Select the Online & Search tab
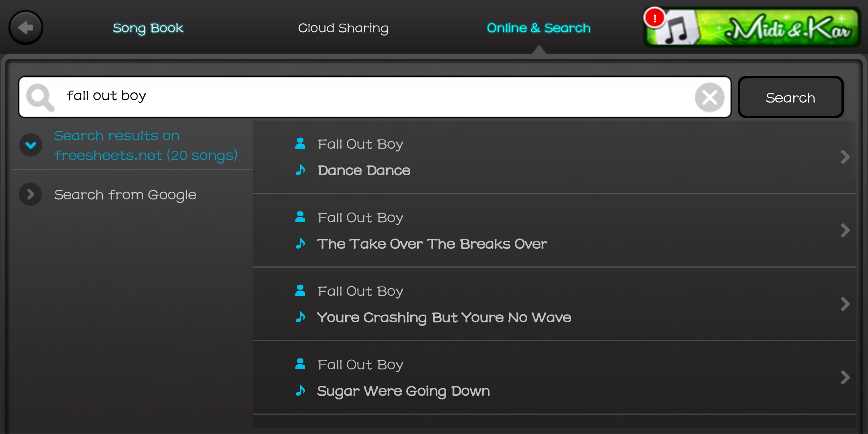The image size is (868, 434). [x=538, y=28]
